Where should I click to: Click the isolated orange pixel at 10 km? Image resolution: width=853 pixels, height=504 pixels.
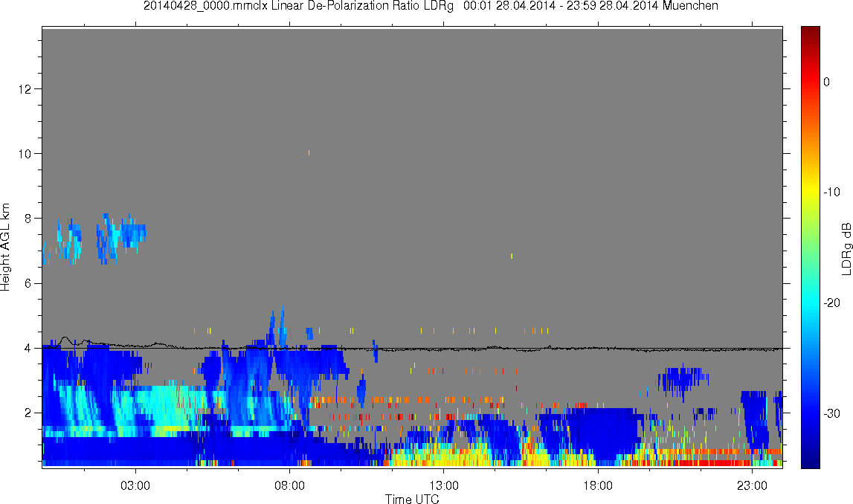point(309,153)
